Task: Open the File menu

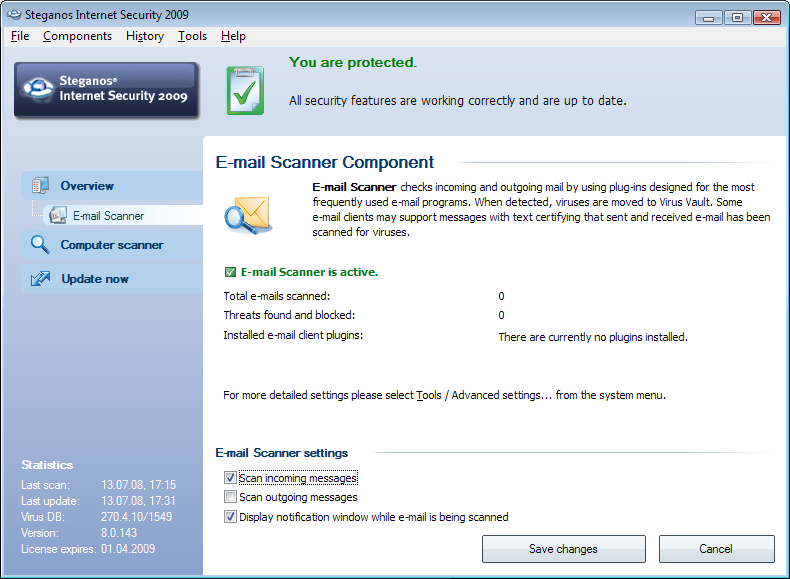Action: (20, 36)
